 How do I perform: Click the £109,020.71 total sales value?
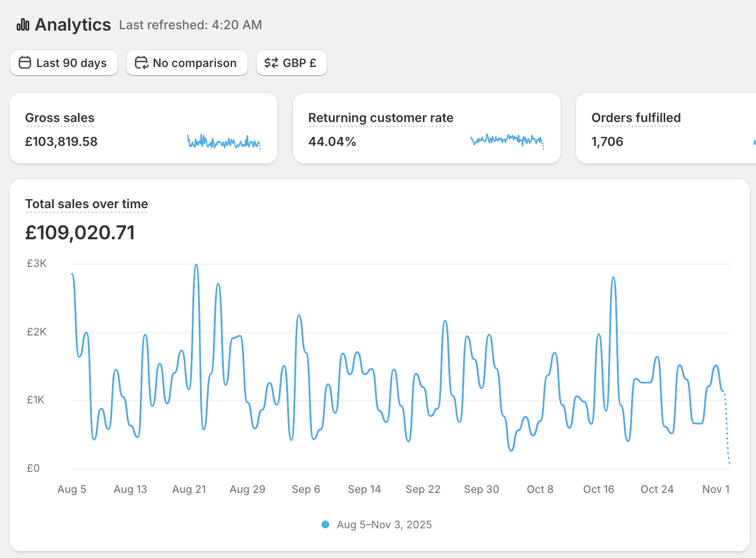coord(80,233)
